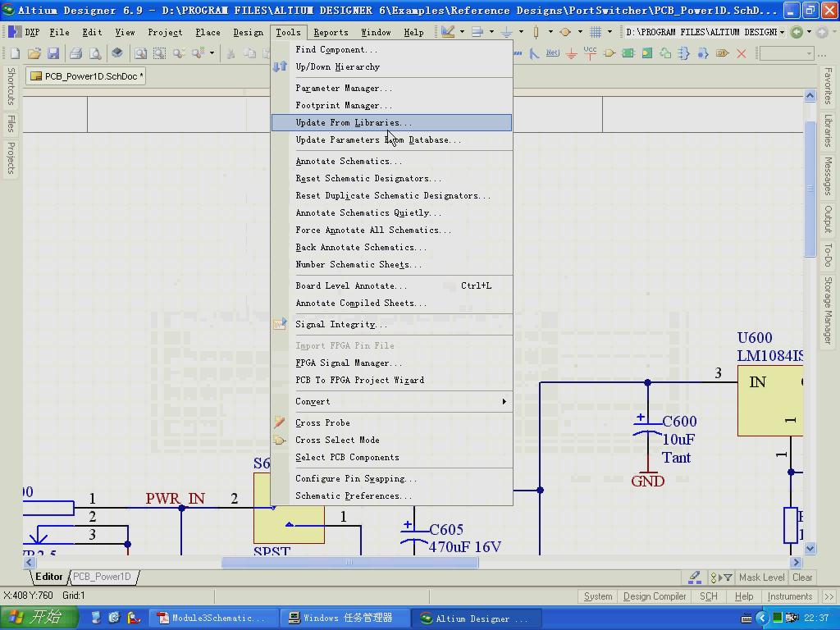Open the document path address dropdown
Viewport: 840px width, 630px height.
(782, 32)
